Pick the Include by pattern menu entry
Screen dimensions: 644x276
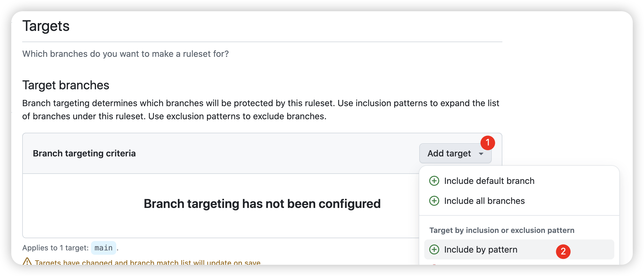point(480,249)
